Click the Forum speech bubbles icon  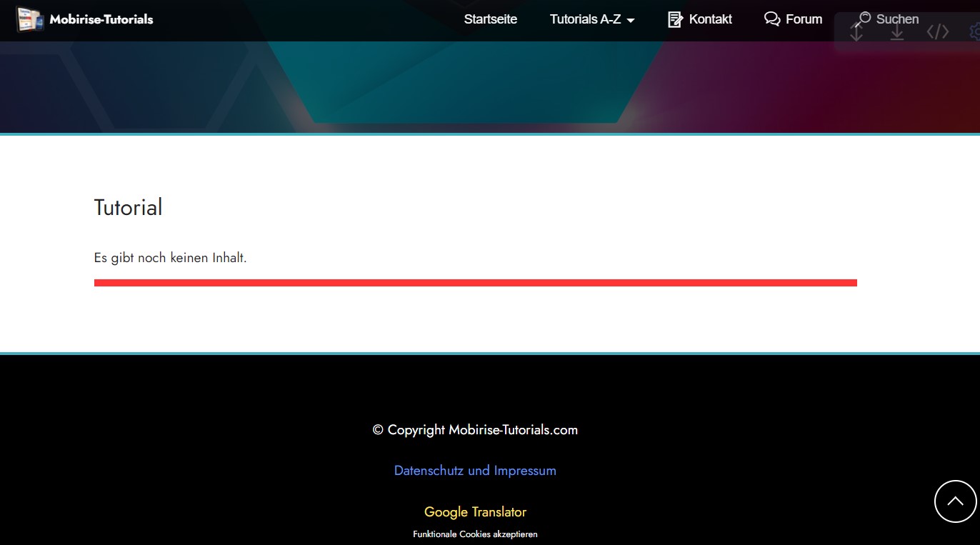771,19
